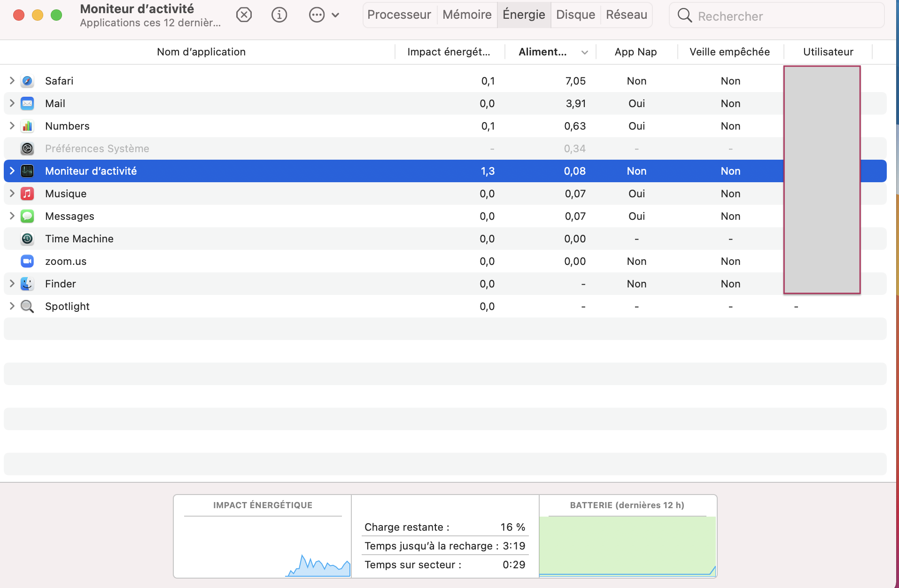Expand the Safari process row
This screenshot has height=588, width=899.
point(12,81)
